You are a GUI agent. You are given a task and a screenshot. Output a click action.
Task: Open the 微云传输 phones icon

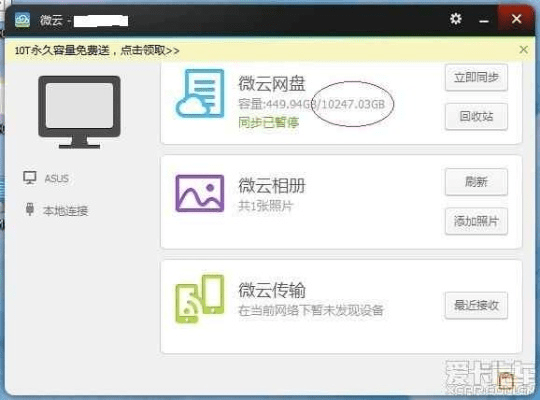point(200,299)
